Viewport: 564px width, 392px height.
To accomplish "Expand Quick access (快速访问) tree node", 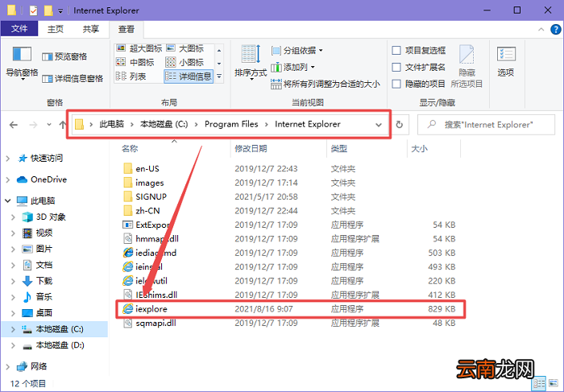I will pyautogui.click(x=8, y=158).
